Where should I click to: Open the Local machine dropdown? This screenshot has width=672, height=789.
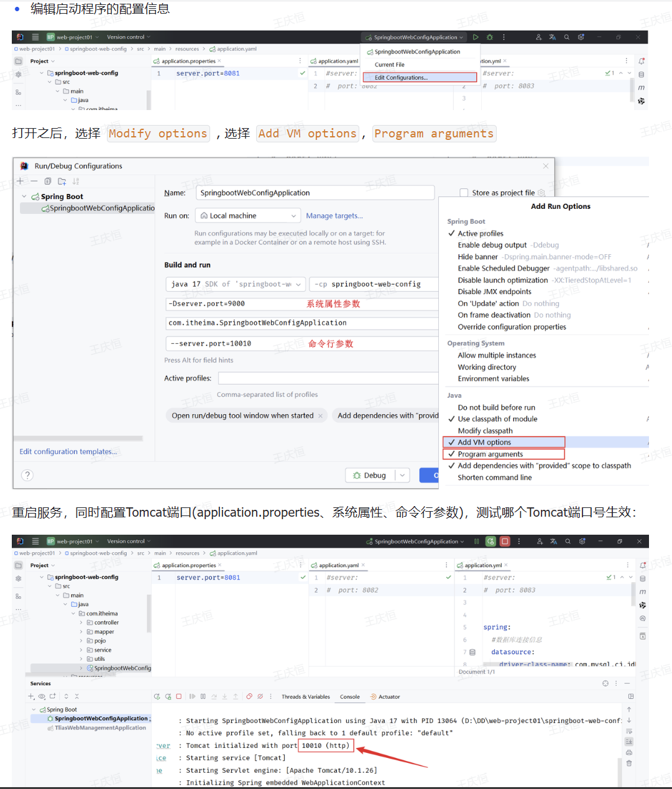pos(248,216)
